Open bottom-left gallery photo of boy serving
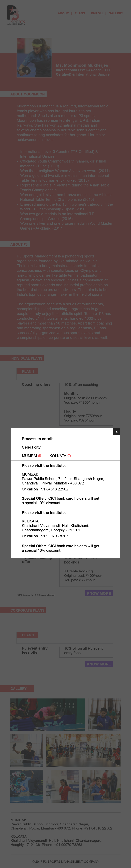This screenshot has width=131, height=868. point(27,786)
